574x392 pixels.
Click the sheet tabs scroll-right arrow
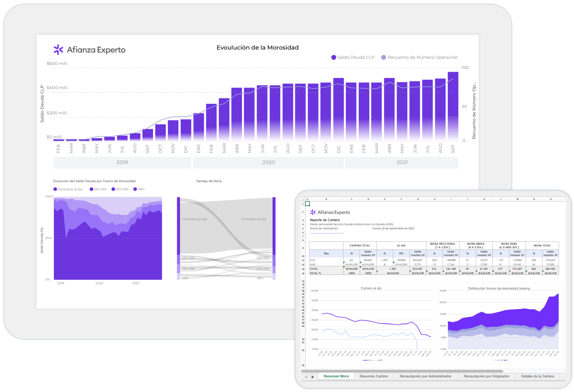313,377
